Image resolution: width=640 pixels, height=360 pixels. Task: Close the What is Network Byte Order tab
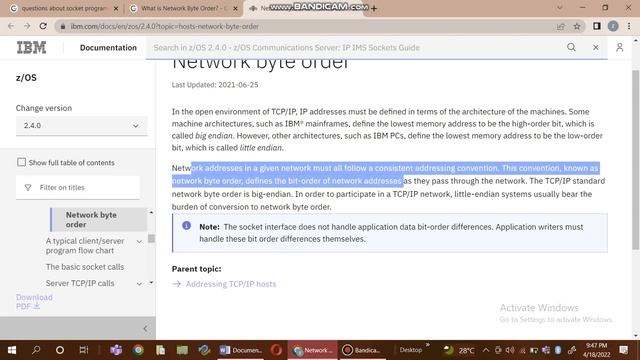click(235, 8)
